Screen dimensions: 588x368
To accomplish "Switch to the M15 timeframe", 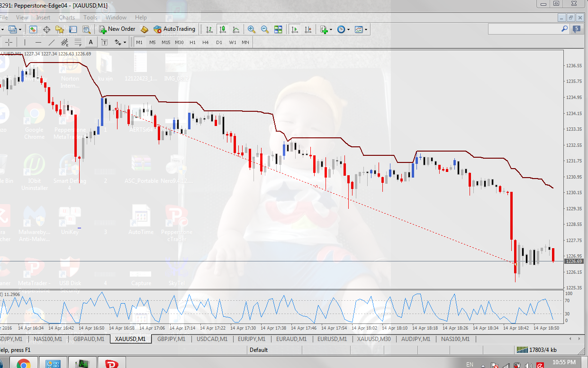I will [166, 42].
